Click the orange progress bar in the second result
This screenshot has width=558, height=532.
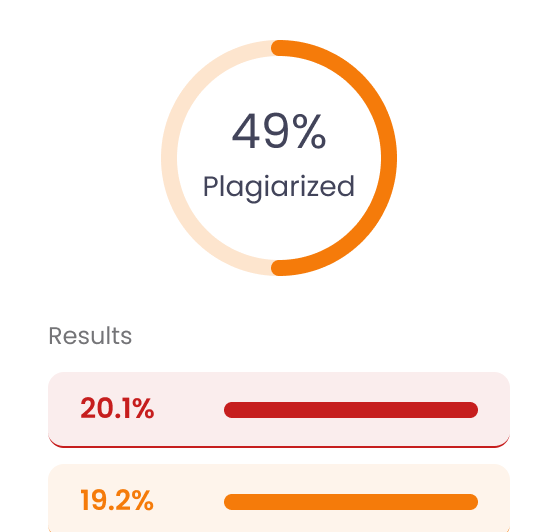tap(351, 502)
